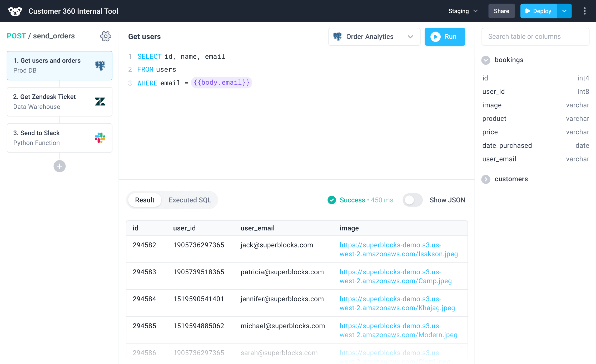Image resolution: width=596 pixels, height=364 pixels.
Task: Switch to the Executed SQL tab
Action: pyautogui.click(x=190, y=200)
